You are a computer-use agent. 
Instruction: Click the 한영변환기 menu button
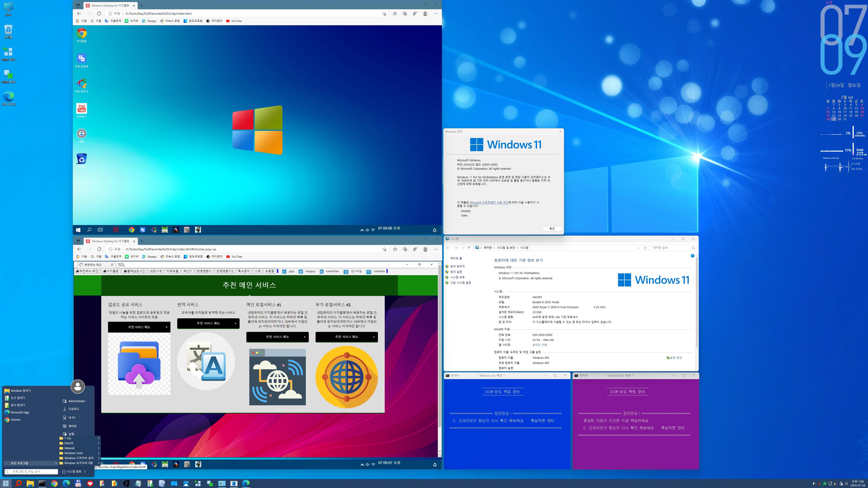coord(204,271)
